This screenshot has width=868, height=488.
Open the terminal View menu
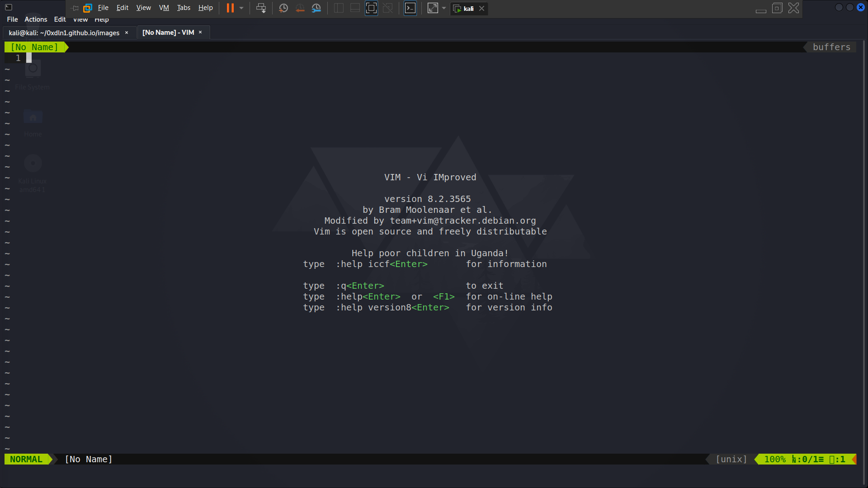pyautogui.click(x=80, y=19)
